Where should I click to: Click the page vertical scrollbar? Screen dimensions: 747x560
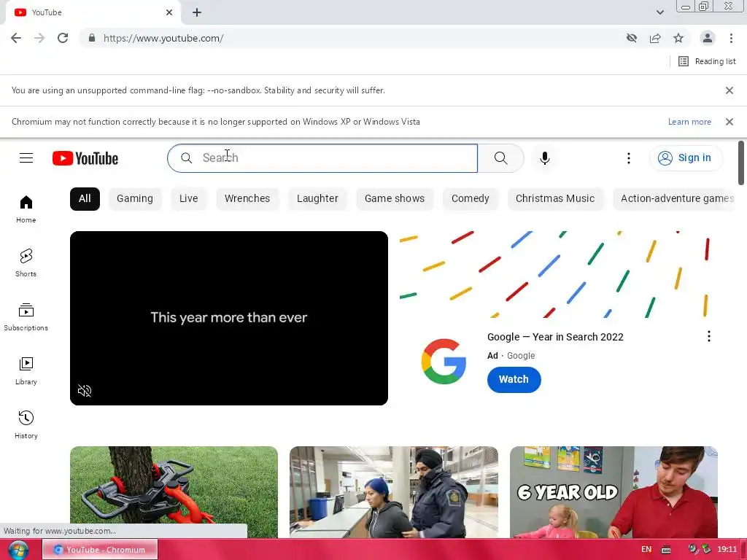pyautogui.click(x=741, y=163)
